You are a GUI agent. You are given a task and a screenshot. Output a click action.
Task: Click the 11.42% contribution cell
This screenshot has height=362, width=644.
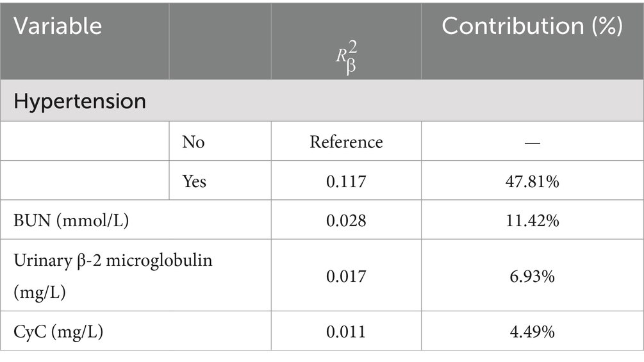point(533,220)
